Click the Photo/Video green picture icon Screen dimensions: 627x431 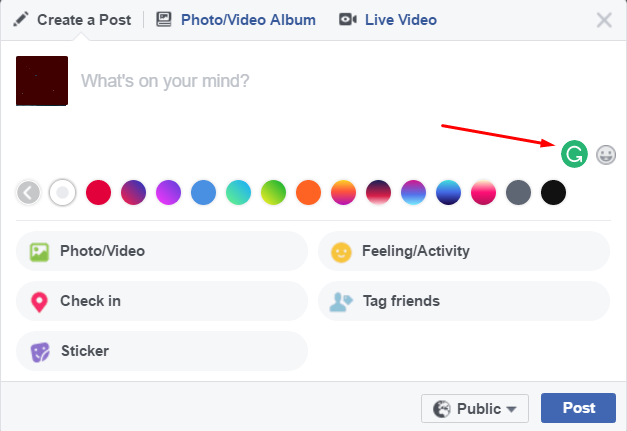[x=39, y=252]
